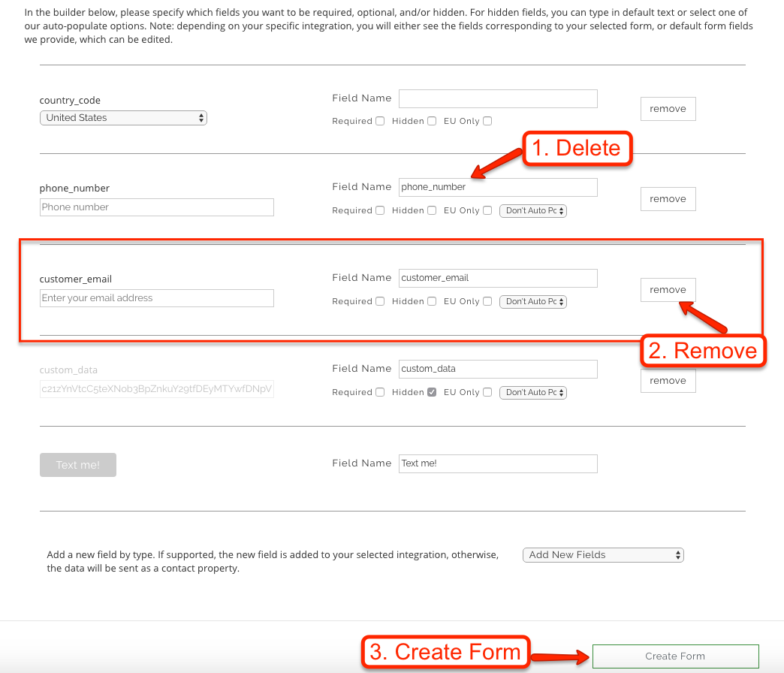Mark phone_number as Required
The image size is (784, 673).
380,210
